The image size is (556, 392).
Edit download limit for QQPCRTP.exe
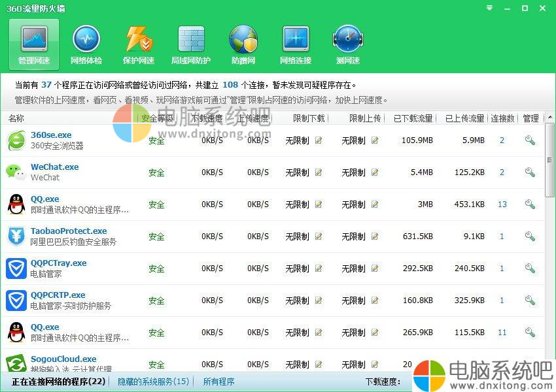319,301
